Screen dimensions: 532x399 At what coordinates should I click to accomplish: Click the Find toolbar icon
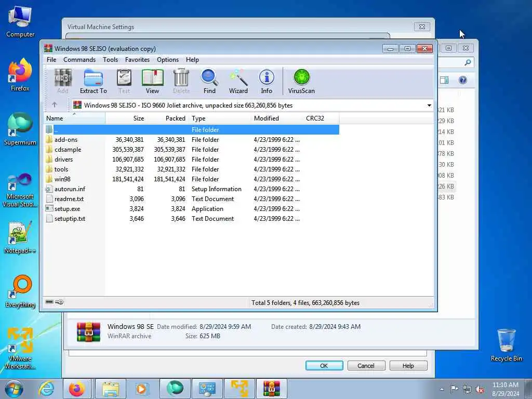click(x=209, y=82)
